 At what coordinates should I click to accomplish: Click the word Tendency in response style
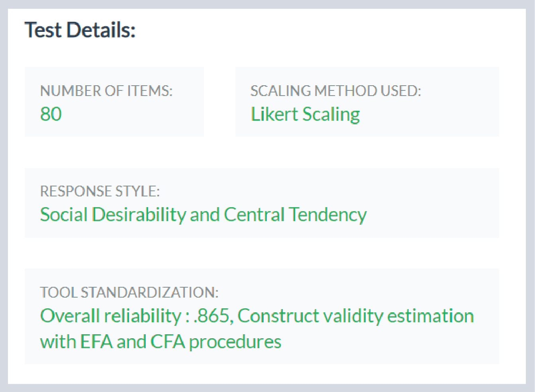pos(327,215)
